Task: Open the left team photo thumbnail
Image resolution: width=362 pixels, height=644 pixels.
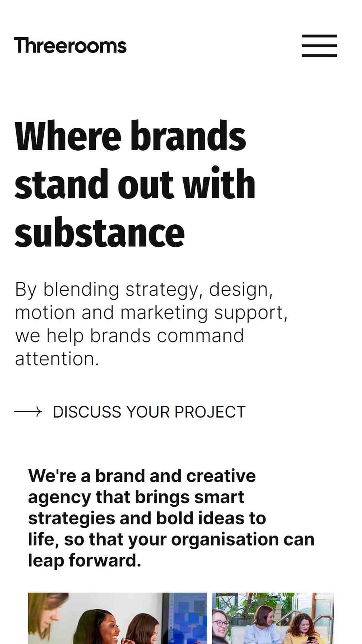Action: coord(117,618)
